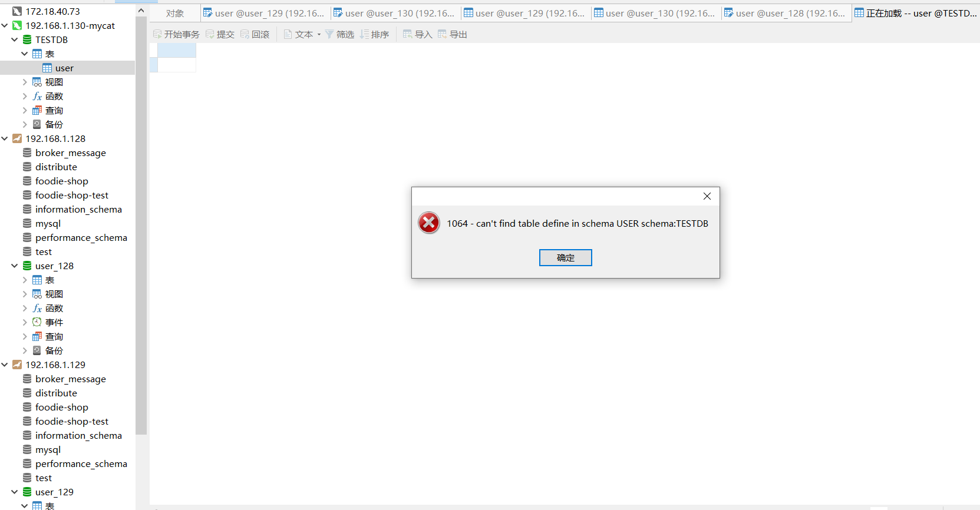This screenshot has width=980, height=510.
Task: Select performance_schema under 192.168.1.128
Action: point(81,237)
